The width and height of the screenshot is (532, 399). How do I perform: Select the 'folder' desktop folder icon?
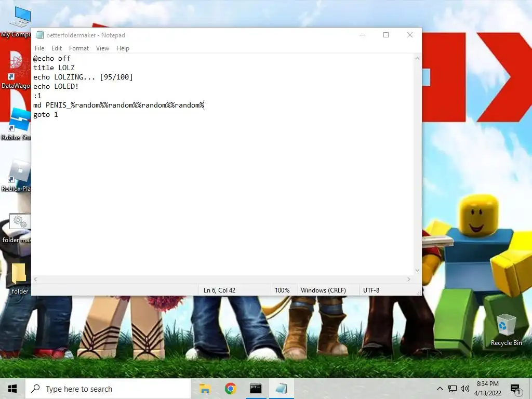click(x=19, y=278)
